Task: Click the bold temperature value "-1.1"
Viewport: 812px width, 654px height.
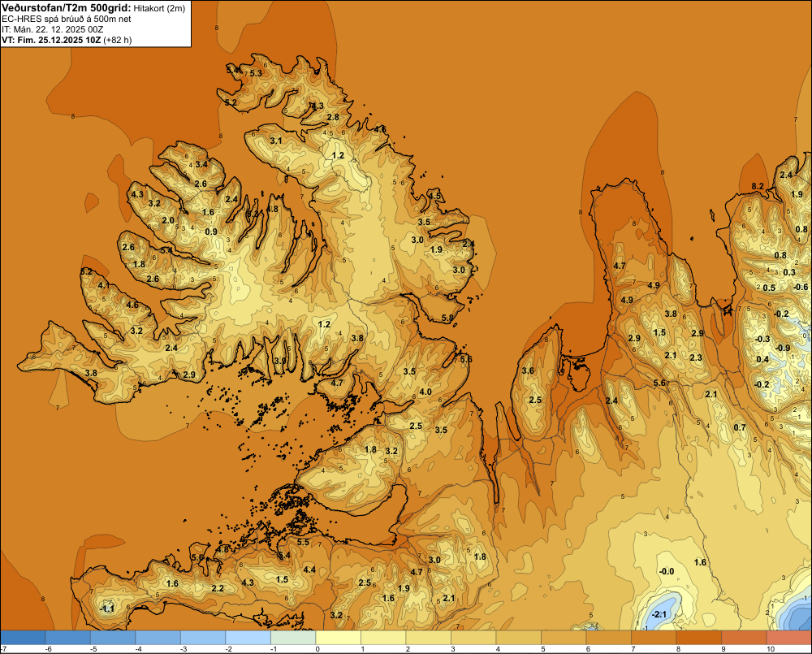Action: coord(106,609)
